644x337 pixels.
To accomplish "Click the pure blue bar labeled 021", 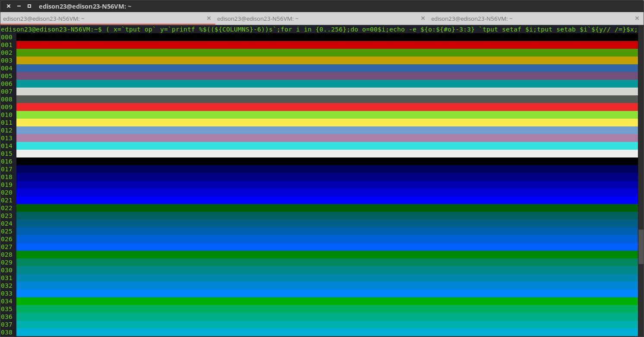I will (327, 200).
